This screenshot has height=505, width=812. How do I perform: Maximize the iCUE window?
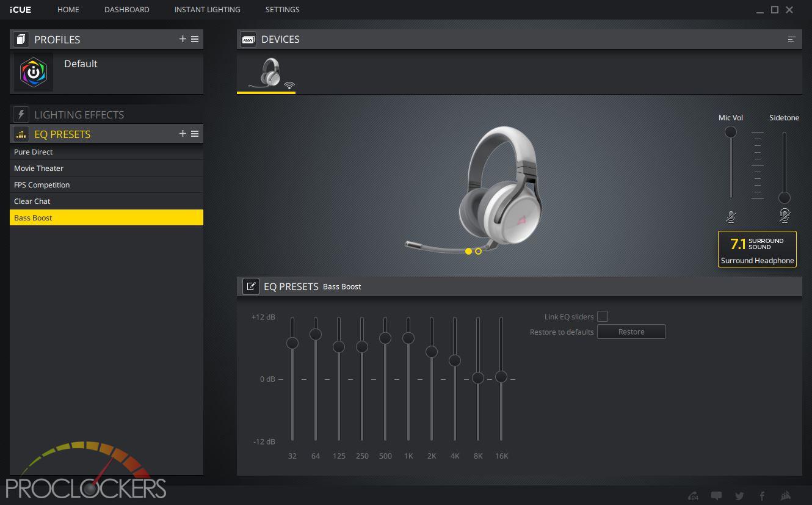point(774,10)
